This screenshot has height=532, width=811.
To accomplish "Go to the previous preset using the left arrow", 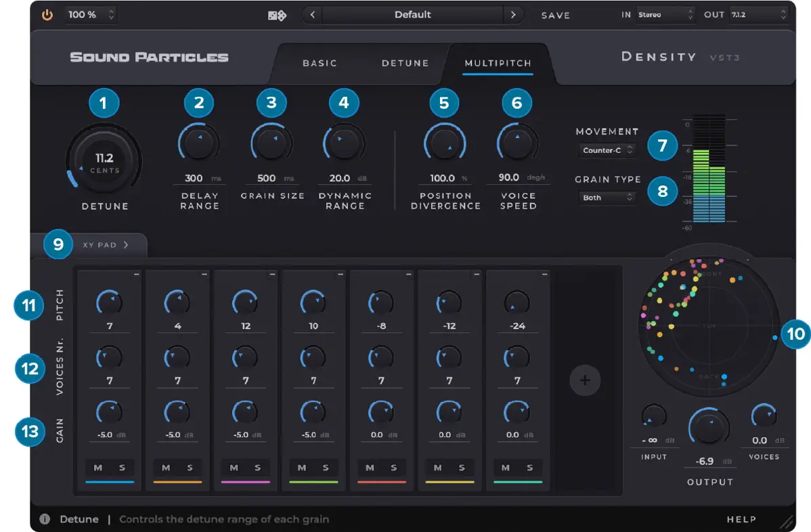I will pos(312,14).
